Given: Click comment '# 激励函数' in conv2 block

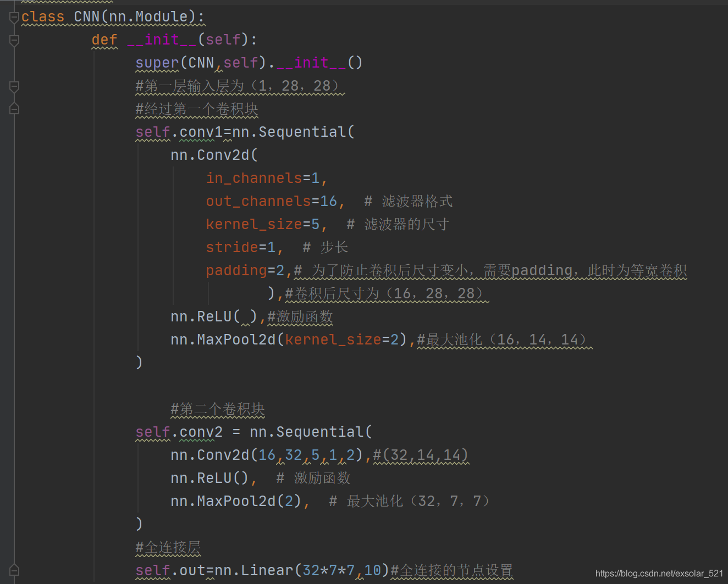Looking at the screenshot, I should pyautogui.click(x=313, y=479).
